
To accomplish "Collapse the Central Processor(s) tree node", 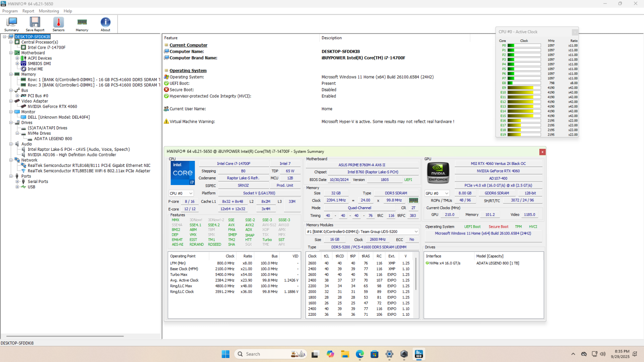I will click(11, 42).
